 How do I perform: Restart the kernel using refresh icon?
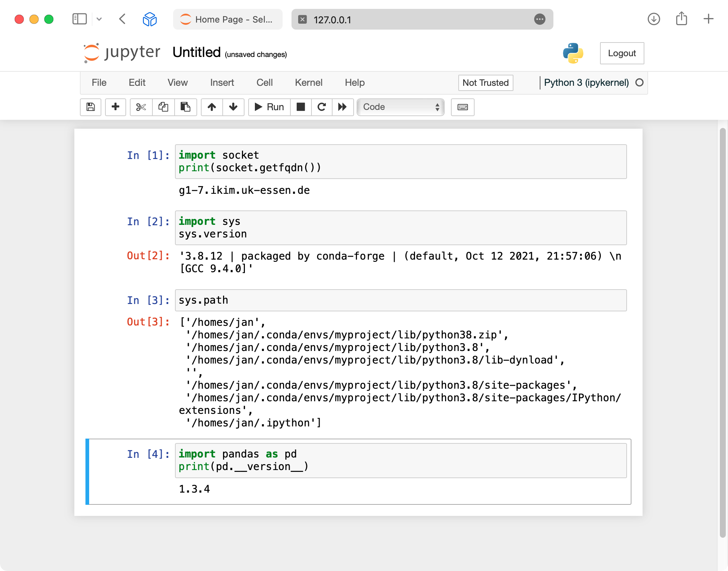pos(321,107)
